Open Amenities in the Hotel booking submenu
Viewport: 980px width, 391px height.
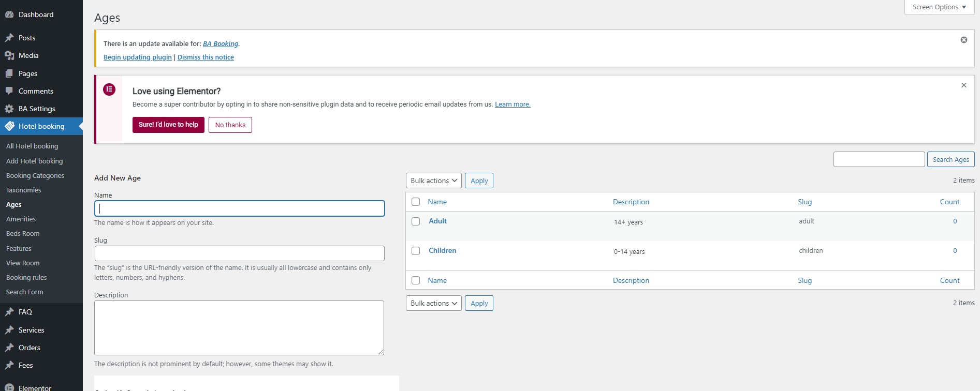(21, 219)
